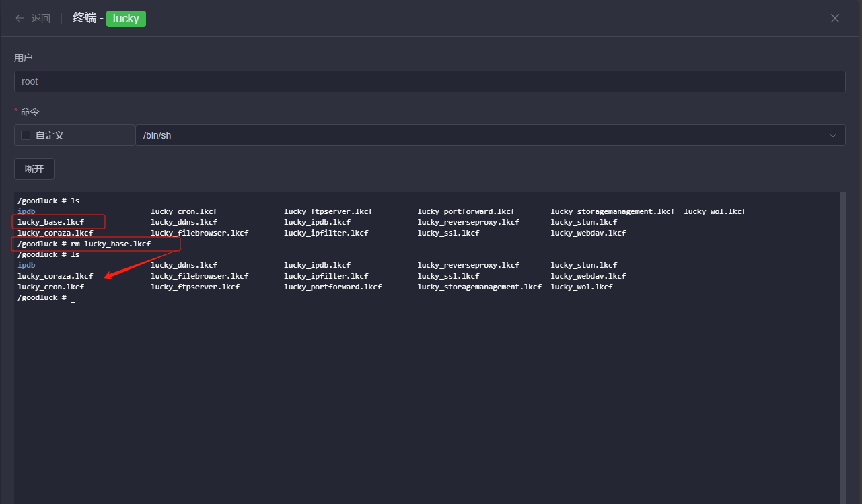This screenshot has height=504, width=862.
Task: Click lucky_storagemanagement.lkcf in the first listing
Action: click(x=612, y=211)
